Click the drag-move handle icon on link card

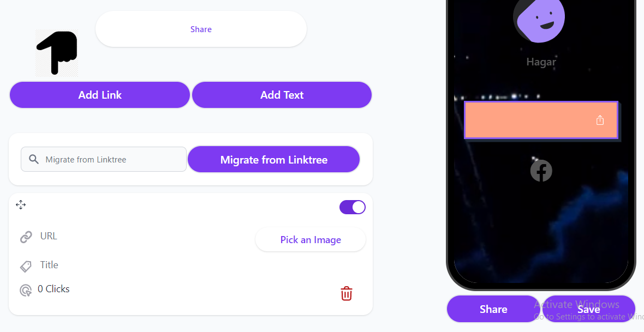pos(21,205)
